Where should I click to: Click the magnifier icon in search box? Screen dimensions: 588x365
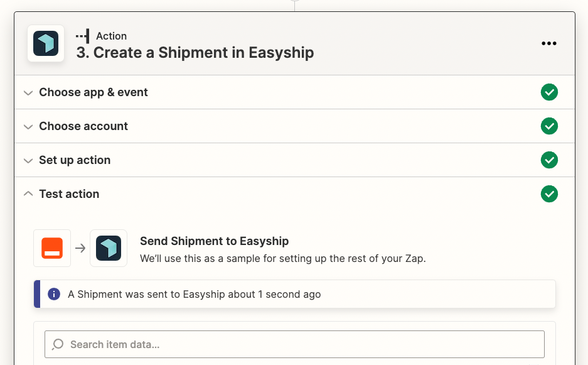(58, 344)
